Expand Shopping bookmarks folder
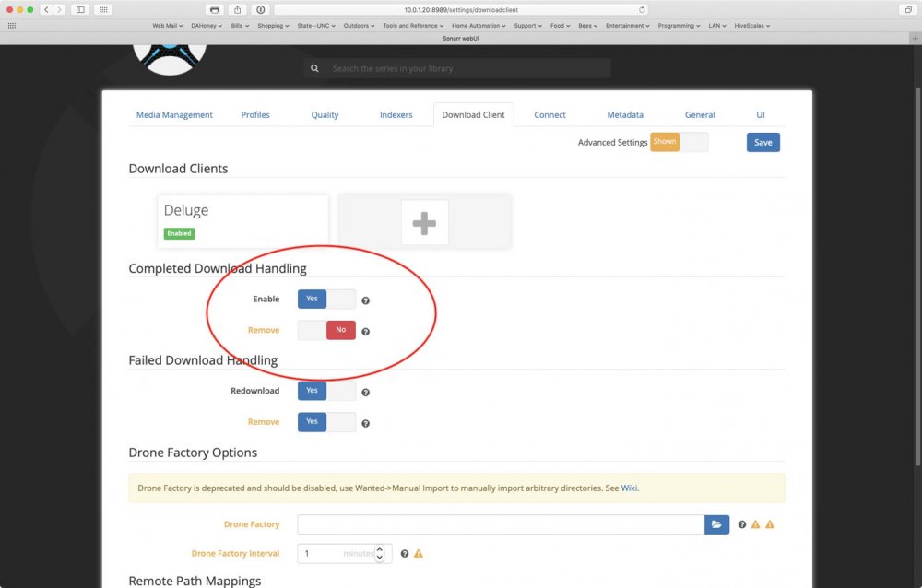The image size is (922, 588). click(x=273, y=26)
